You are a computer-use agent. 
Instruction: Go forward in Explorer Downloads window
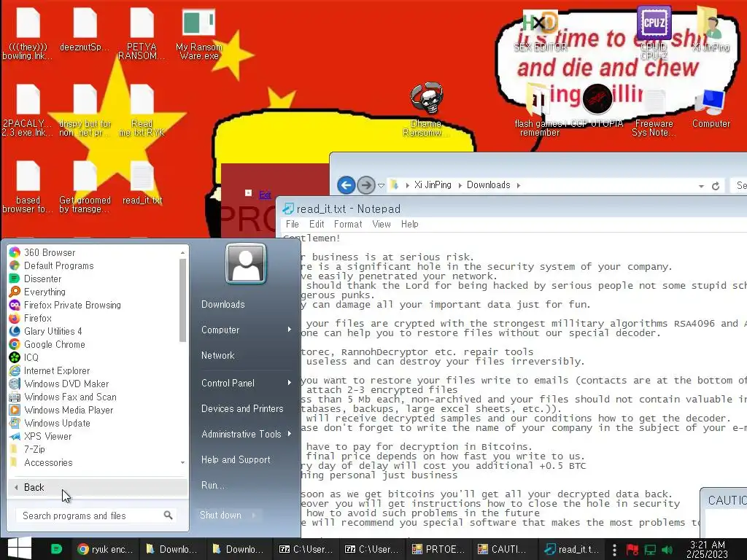(x=366, y=184)
